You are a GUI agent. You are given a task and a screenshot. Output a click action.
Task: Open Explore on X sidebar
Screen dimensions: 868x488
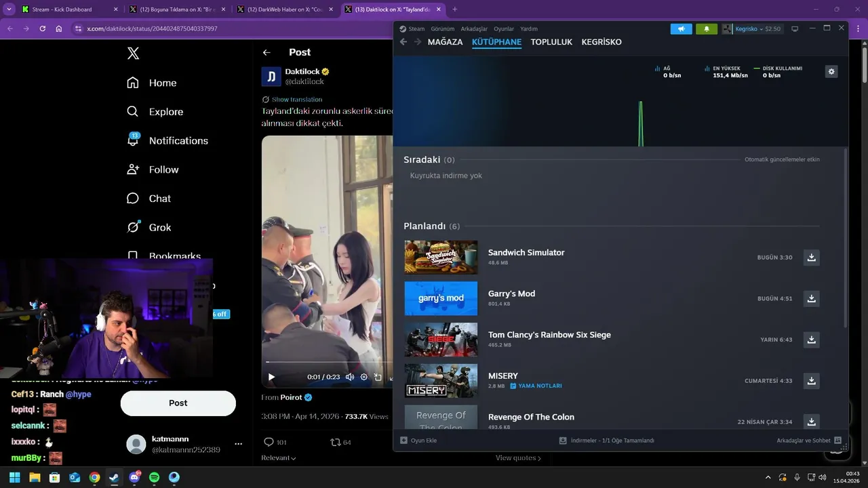click(155, 112)
